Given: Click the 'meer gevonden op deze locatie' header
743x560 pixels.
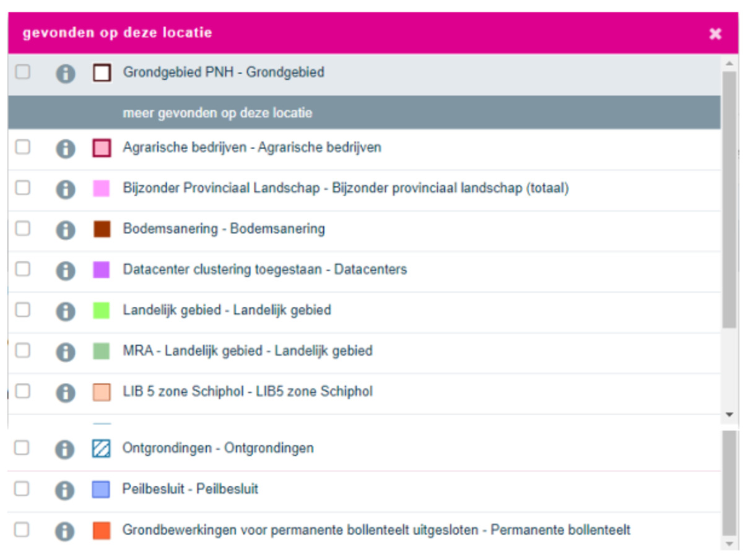Looking at the screenshot, I should click(x=217, y=113).
